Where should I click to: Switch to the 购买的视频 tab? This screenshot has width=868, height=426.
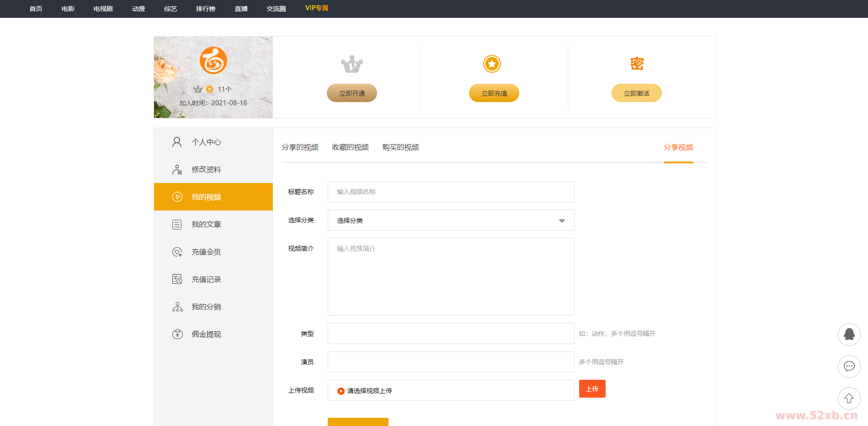click(400, 147)
